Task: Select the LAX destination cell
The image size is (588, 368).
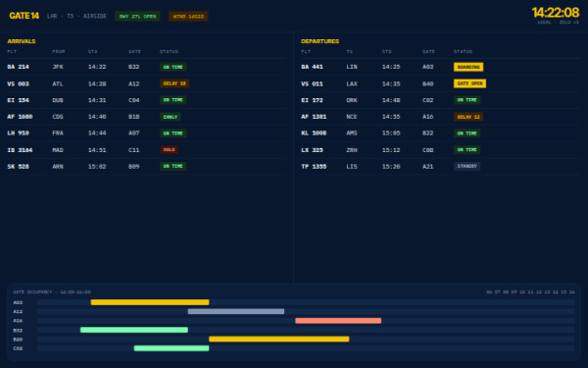Action: point(352,83)
